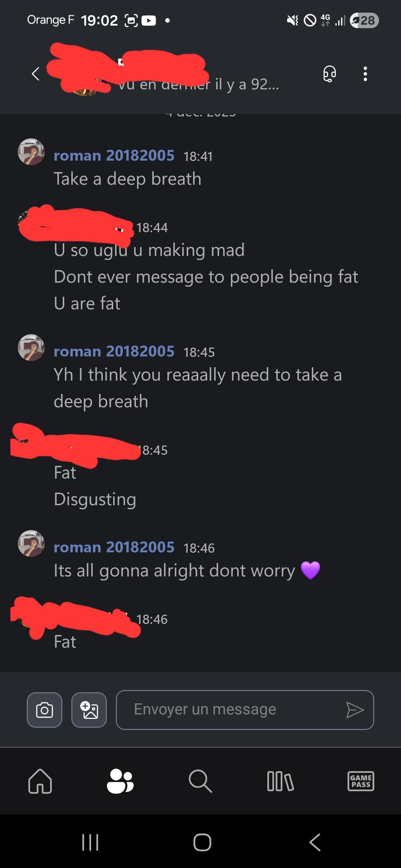Tap the back arrow in chat header
This screenshot has width=401, height=868.
pyautogui.click(x=36, y=74)
